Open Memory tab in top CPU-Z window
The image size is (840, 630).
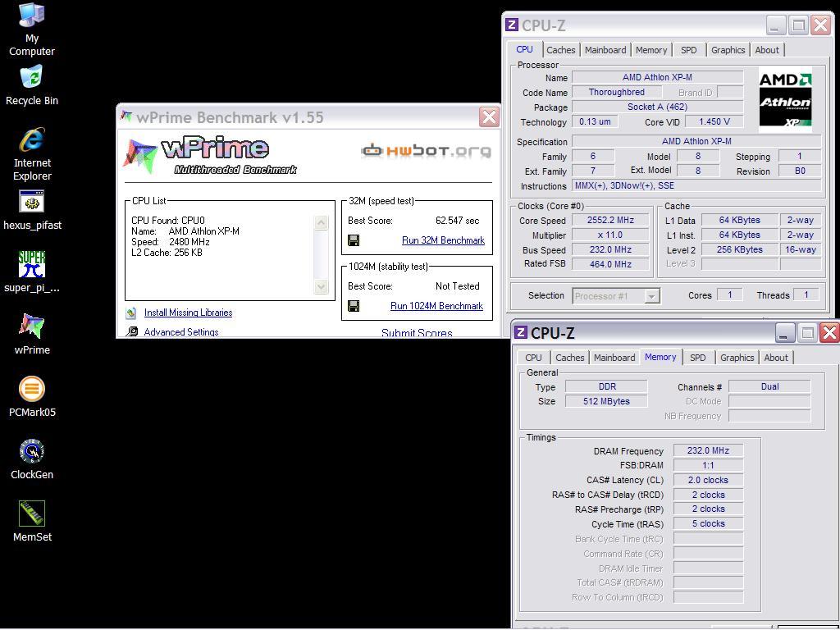click(x=651, y=50)
